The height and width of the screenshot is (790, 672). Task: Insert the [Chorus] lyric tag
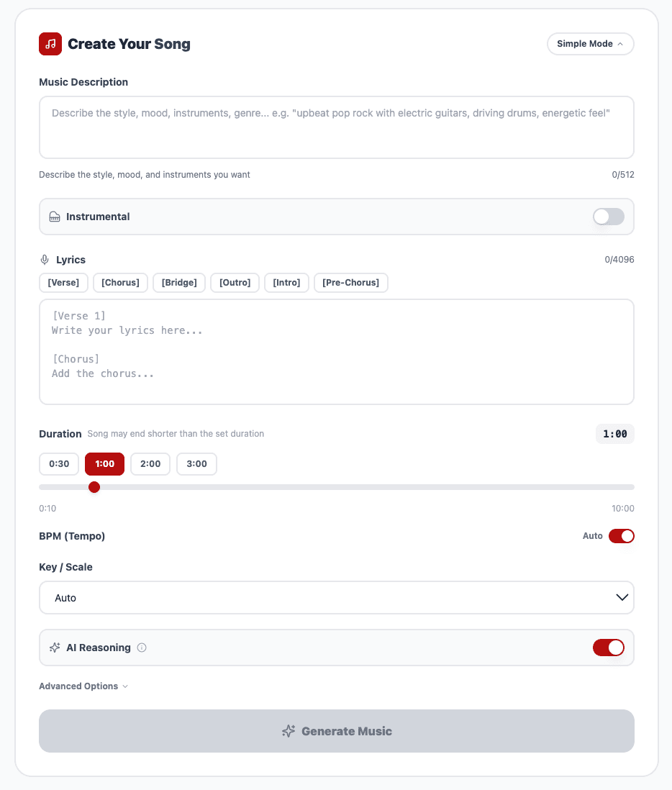click(121, 283)
